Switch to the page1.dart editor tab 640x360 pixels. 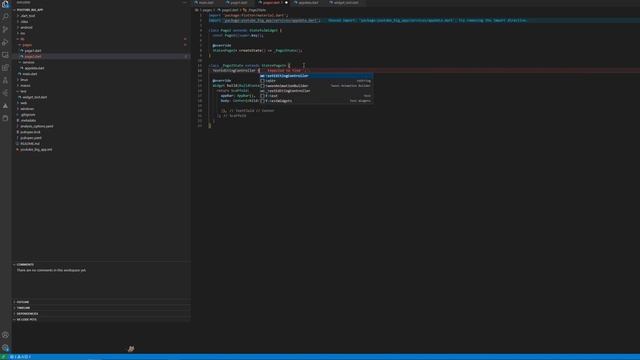238,2
